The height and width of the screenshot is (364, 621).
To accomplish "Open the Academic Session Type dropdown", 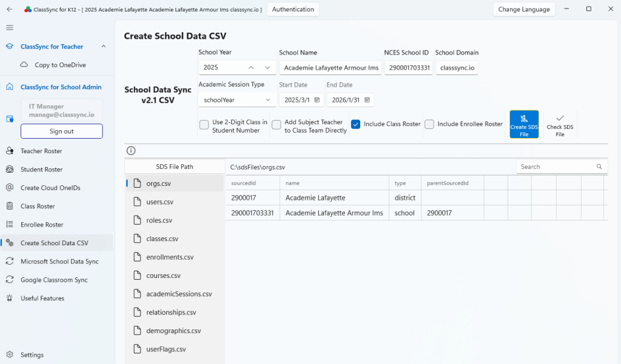I will pyautogui.click(x=237, y=100).
